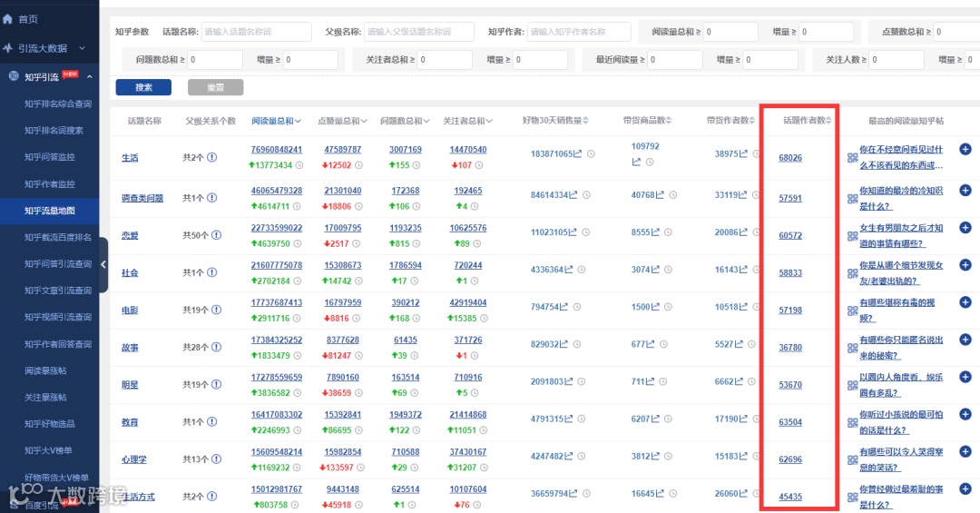Click the 阅读量总和 minimum value field
This screenshot has height=513, width=980.
click(x=730, y=32)
